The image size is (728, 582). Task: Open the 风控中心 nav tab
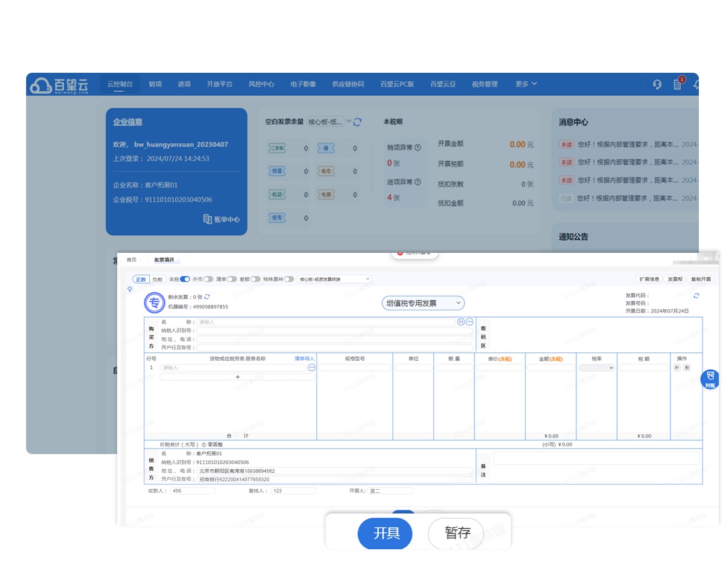(261, 84)
